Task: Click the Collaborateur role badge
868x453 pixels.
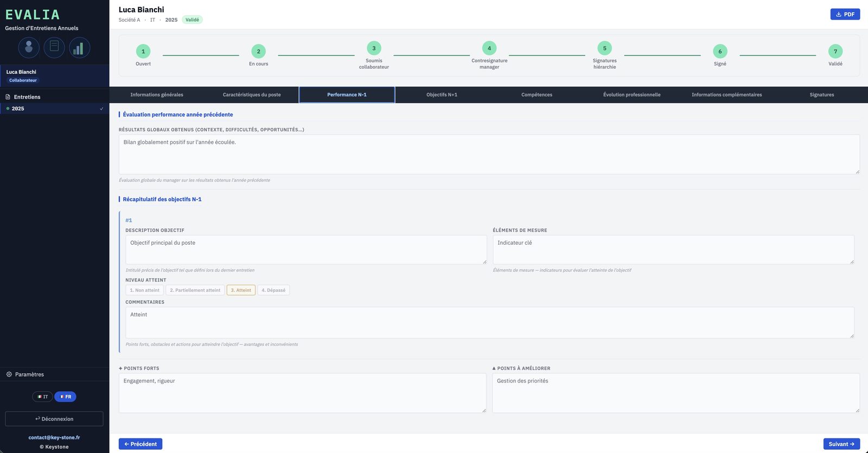Action: point(23,80)
